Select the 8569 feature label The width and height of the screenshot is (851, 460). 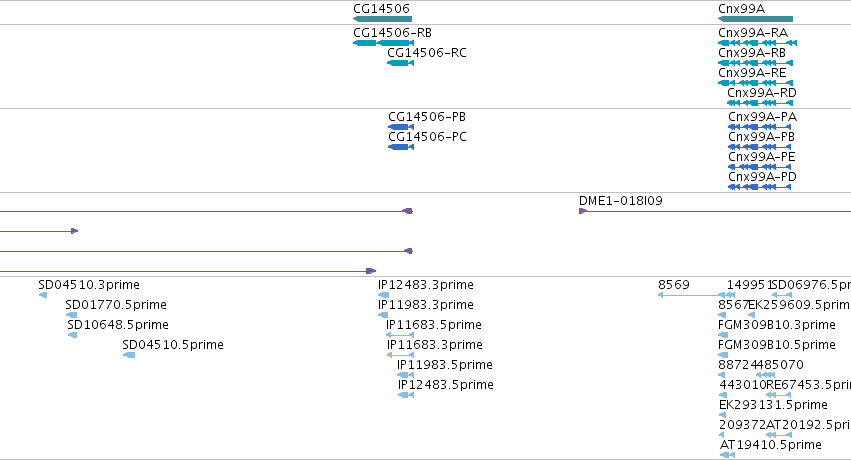(674, 285)
